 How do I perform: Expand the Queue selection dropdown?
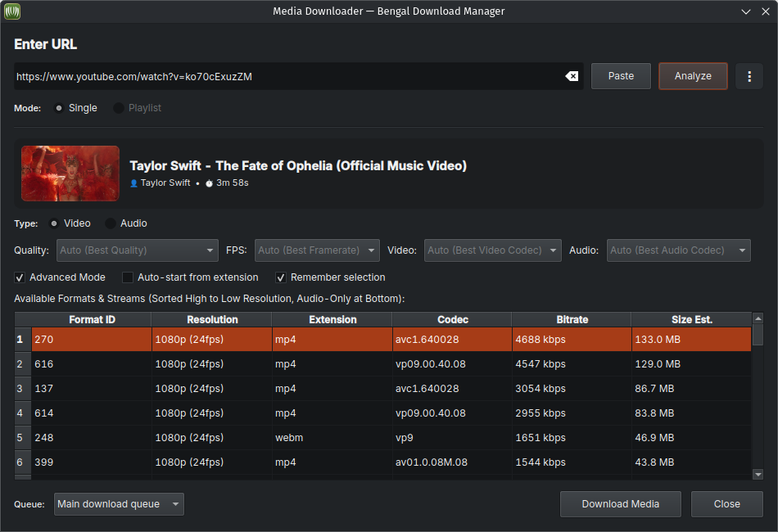click(119, 504)
